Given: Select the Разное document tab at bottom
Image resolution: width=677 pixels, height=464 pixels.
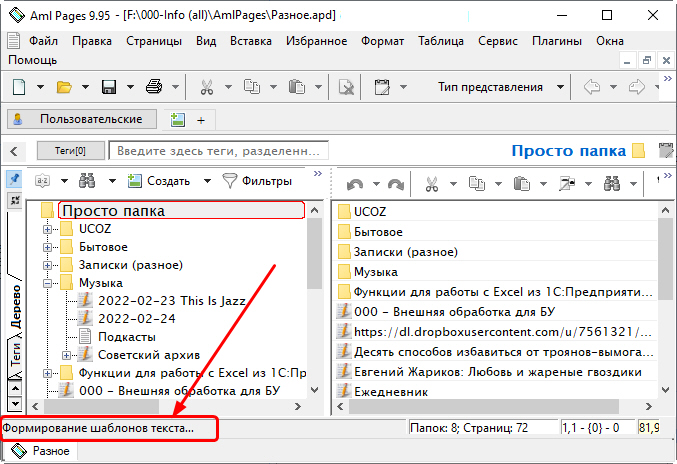Looking at the screenshot, I should 40,451.
